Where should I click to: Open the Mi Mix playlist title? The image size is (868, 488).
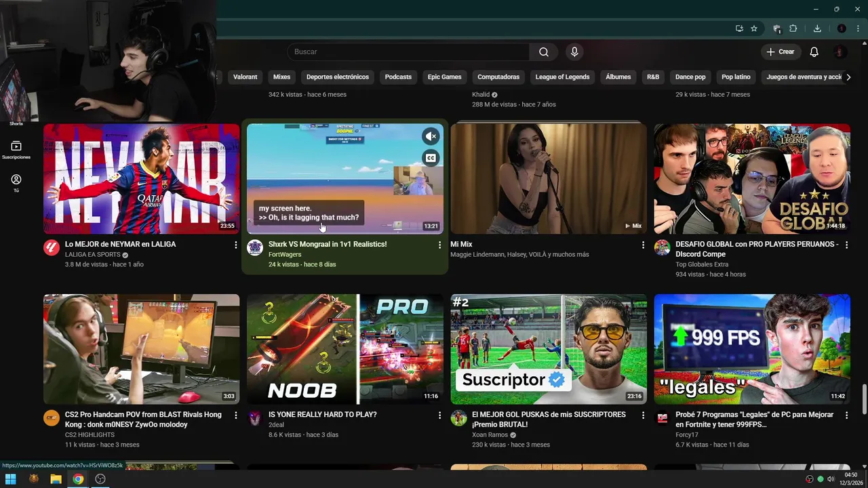461,244
